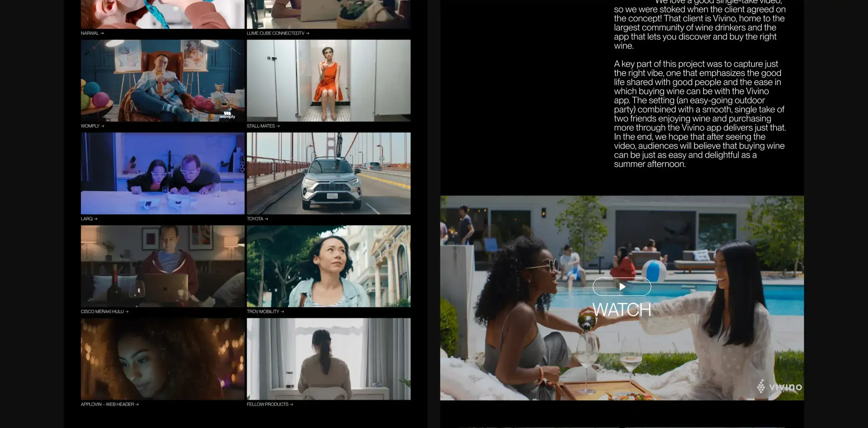Open the WOMPLY project link
The image size is (868, 428).
92,126
